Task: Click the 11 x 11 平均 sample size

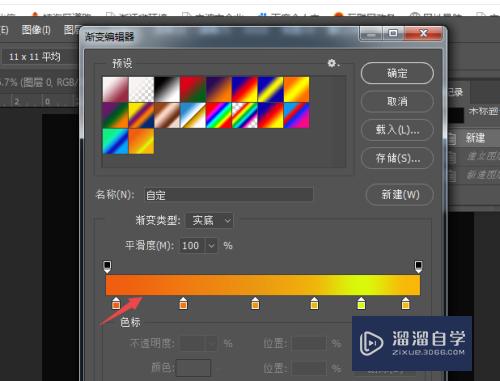Action: coord(35,57)
